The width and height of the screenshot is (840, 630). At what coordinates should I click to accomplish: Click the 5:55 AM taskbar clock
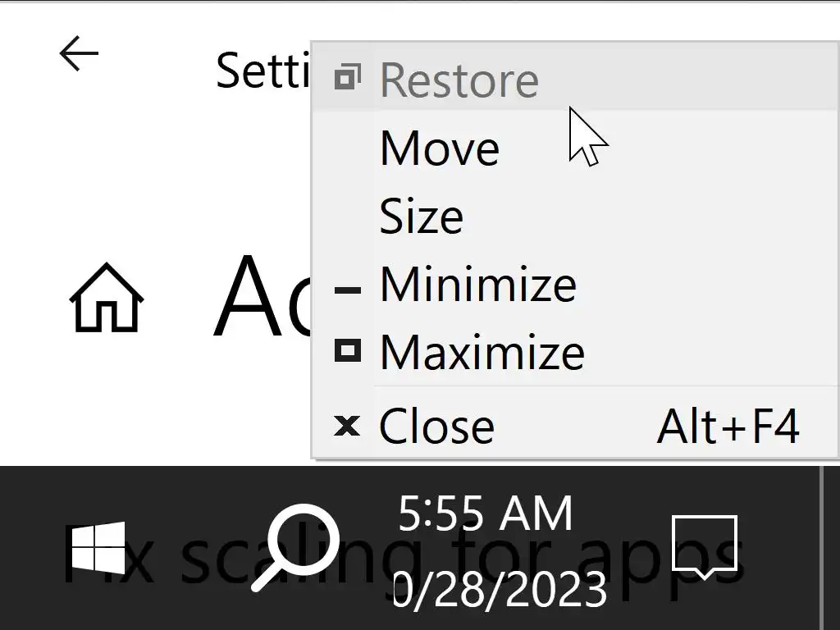pyautogui.click(x=485, y=514)
